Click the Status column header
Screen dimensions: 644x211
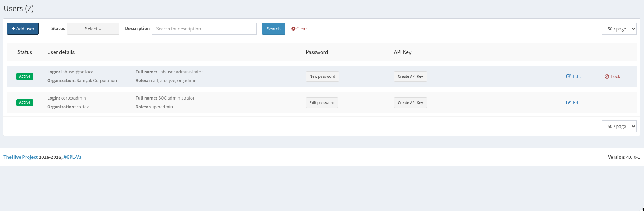click(25, 52)
